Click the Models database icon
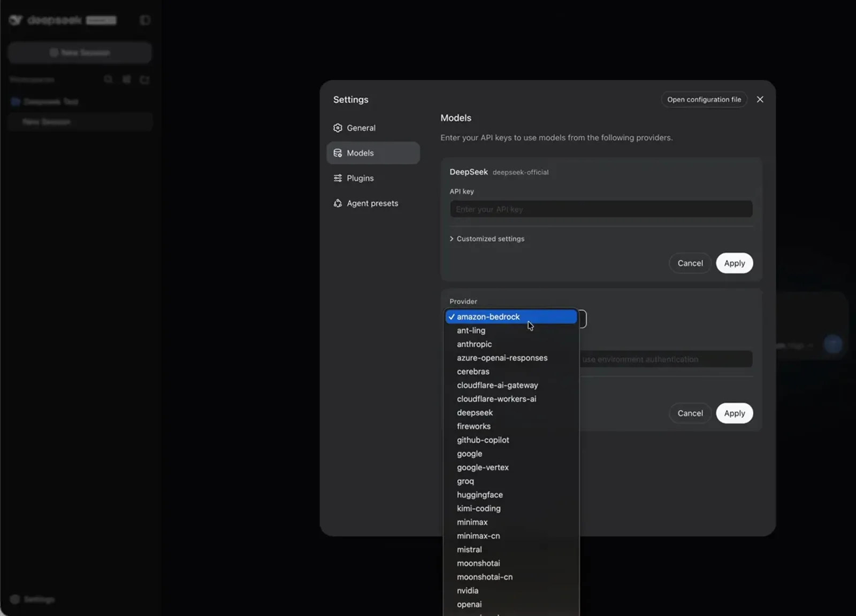 338,153
